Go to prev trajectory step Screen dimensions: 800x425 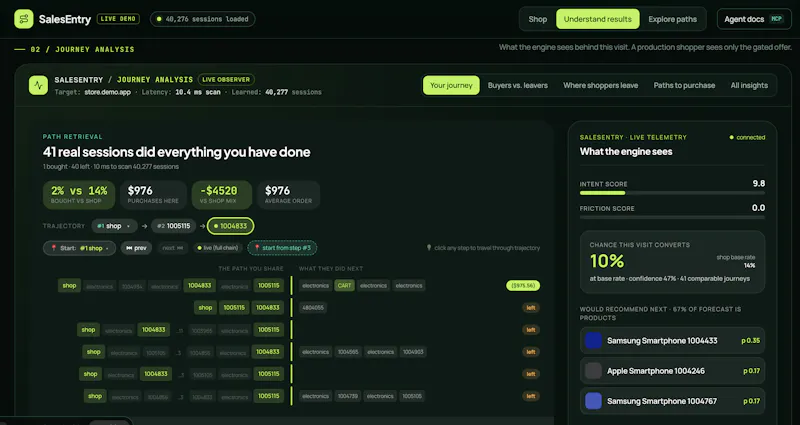click(136, 248)
